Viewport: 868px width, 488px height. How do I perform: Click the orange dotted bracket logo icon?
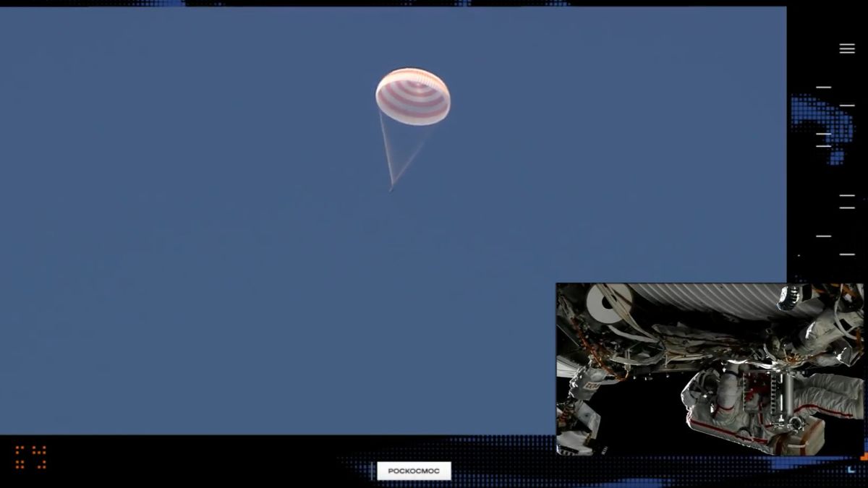(30, 457)
